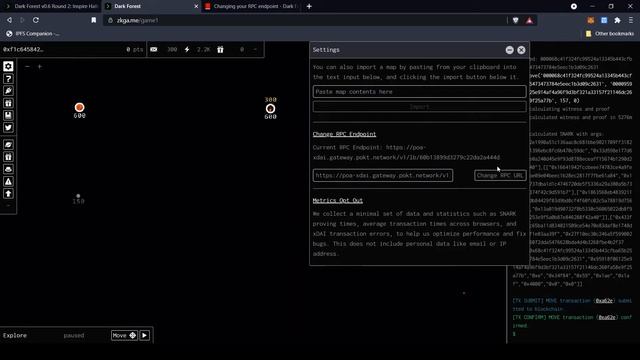Image resolution: width=640 pixels, height=360 pixels.
Task: Switch to Changing your RPC endpoint tab
Action: click(251, 6)
